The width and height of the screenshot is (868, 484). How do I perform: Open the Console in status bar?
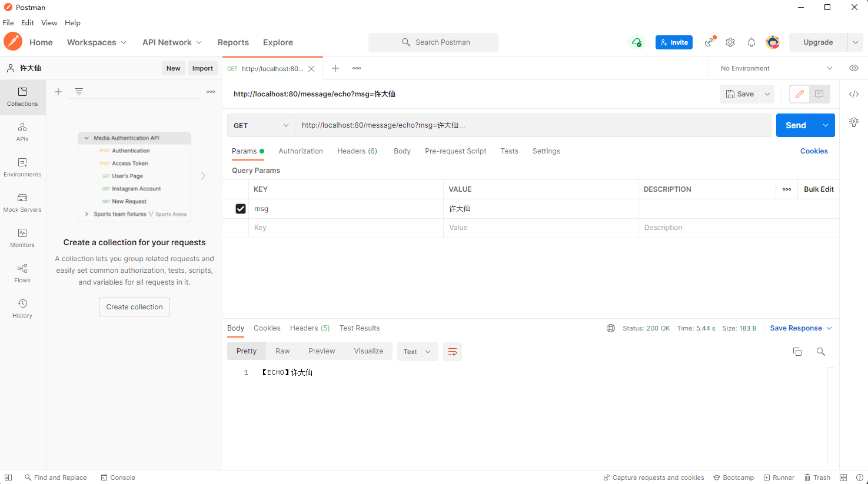[118, 478]
